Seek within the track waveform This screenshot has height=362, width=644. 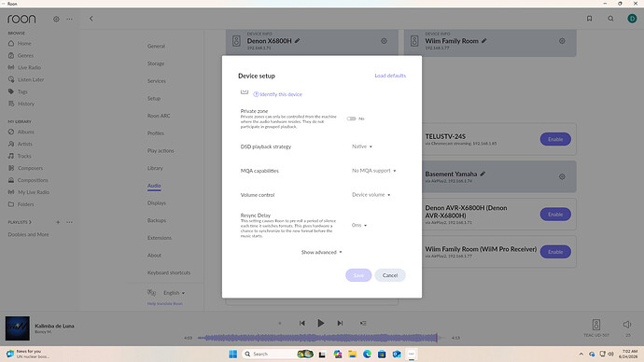pos(321,338)
